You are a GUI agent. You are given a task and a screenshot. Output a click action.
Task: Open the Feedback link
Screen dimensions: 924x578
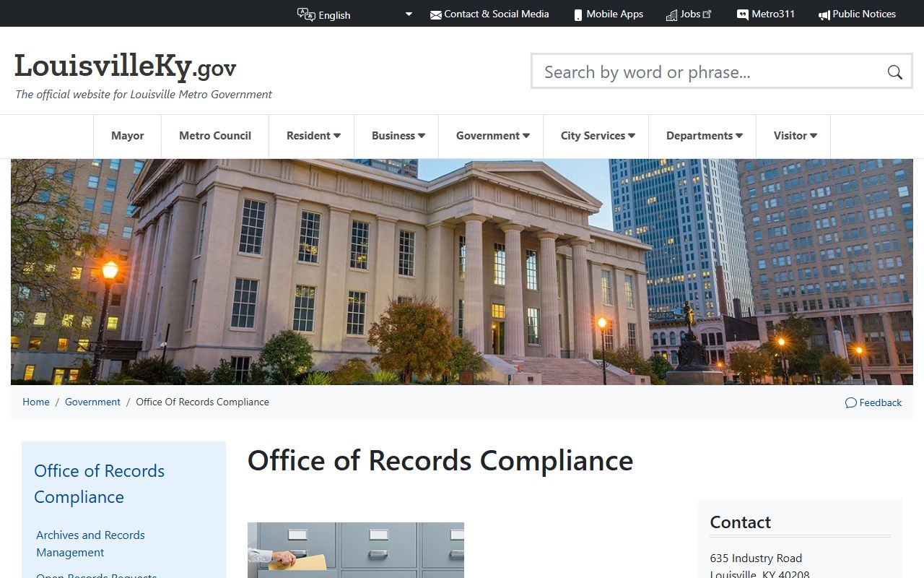880,402
